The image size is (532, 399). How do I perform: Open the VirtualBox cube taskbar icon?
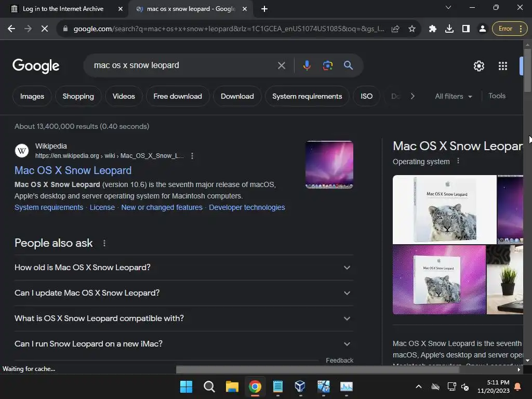(x=300, y=387)
